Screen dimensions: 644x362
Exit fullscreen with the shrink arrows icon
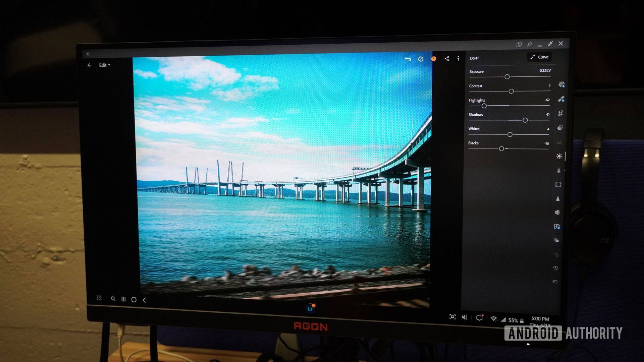tap(550, 44)
